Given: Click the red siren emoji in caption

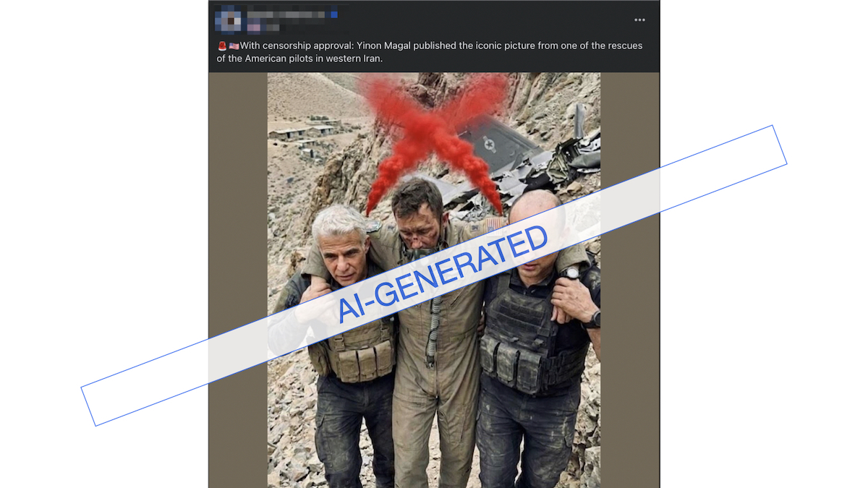Looking at the screenshot, I should pos(222,46).
